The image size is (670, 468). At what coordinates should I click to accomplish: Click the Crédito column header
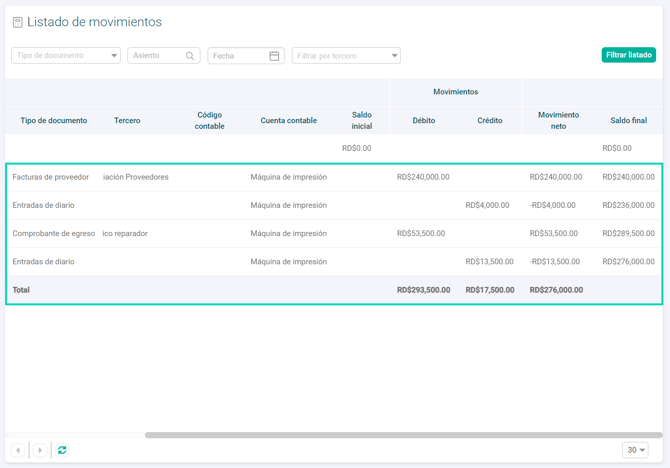click(x=490, y=121)
